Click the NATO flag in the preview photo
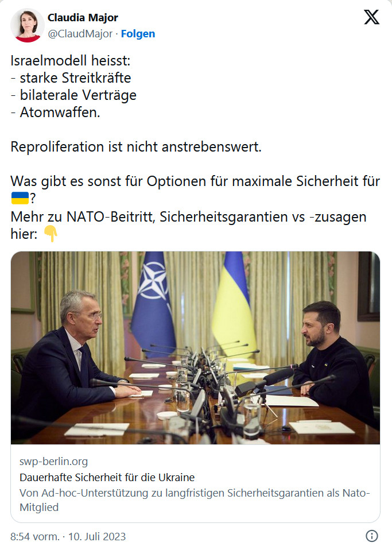The image size is (392, 550). tap(154, 299)
